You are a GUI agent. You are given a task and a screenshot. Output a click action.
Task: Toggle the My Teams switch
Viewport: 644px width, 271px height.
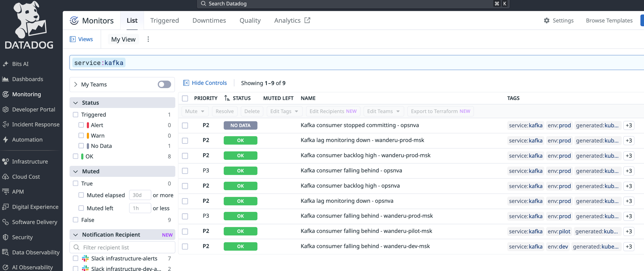(164, 85)
